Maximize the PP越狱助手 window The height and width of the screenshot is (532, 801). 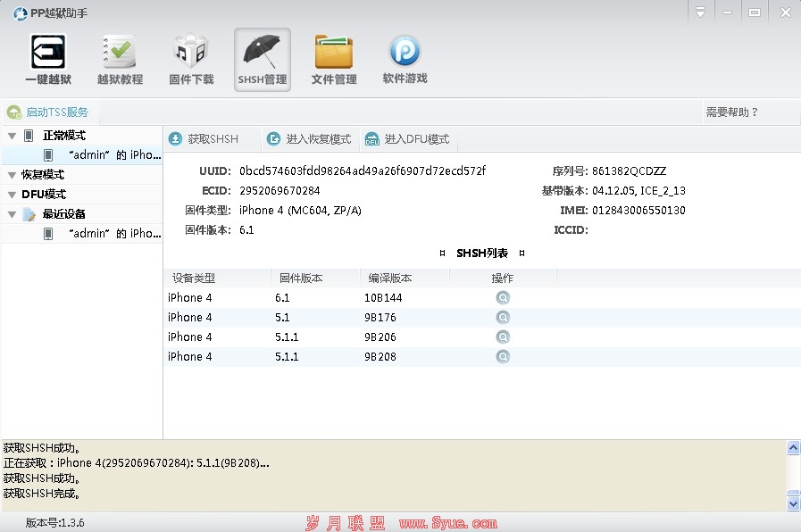click(755, 12)
